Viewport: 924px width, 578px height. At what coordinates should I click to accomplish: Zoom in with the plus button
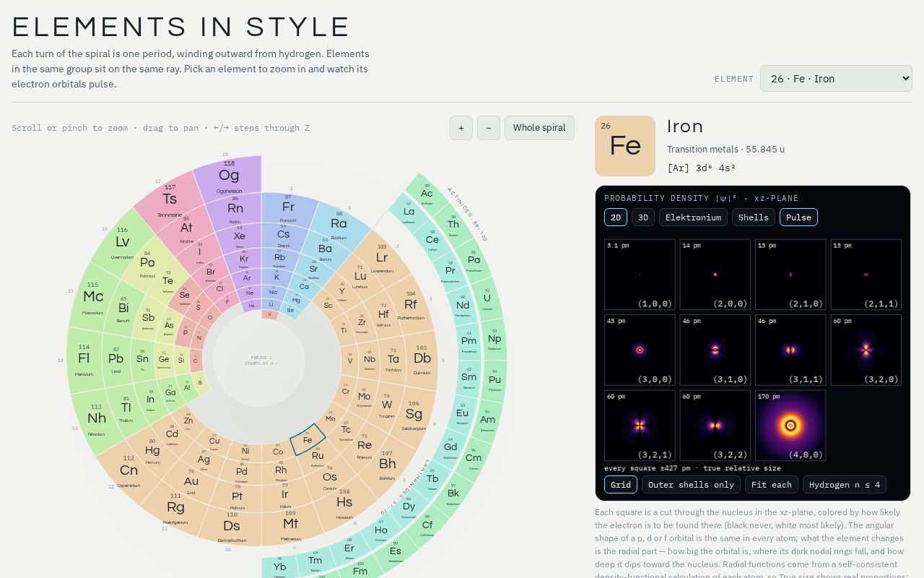[x=461, y=128]
